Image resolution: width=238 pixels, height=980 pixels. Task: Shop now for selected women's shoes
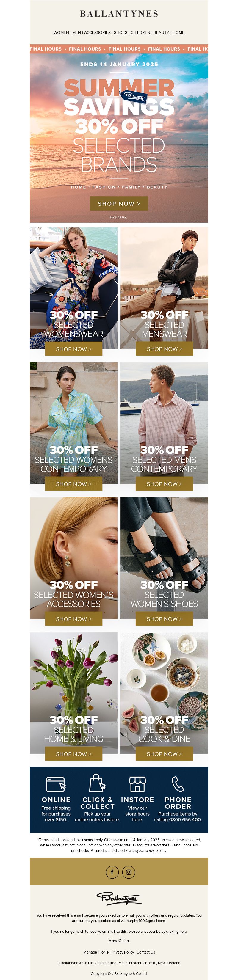tap(164, 619)
